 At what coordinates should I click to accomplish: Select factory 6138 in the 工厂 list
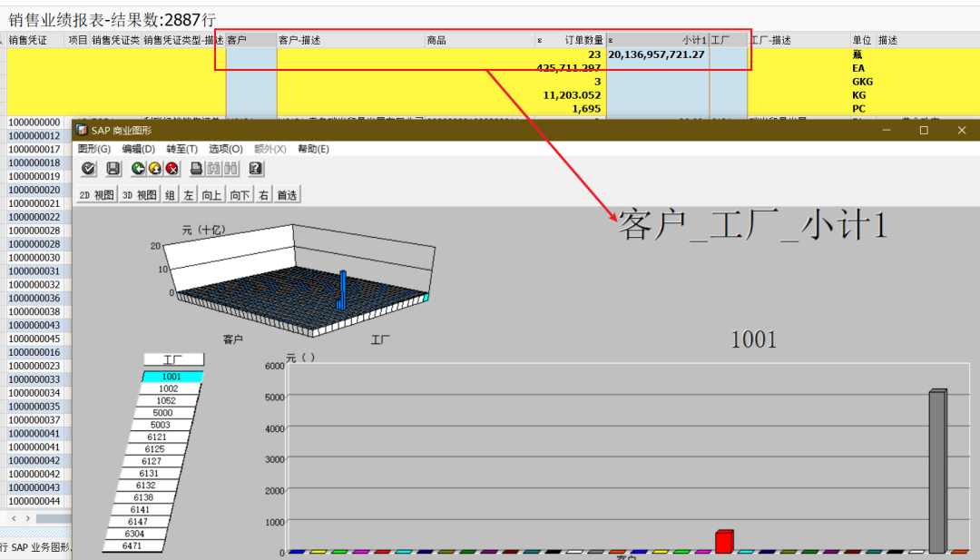click(x=143, y=497)
